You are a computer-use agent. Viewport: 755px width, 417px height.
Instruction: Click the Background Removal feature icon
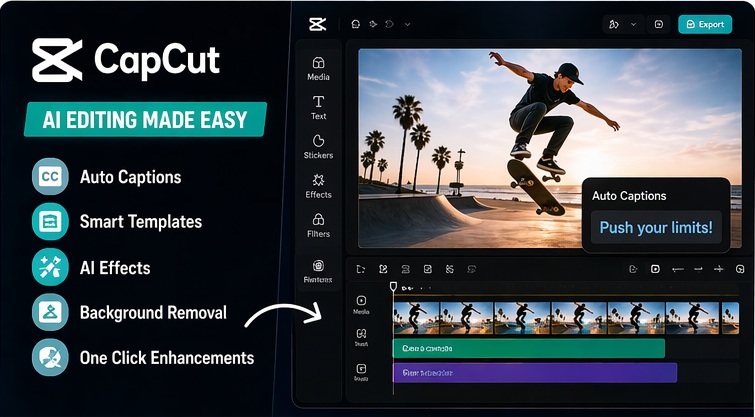point(50,312)
